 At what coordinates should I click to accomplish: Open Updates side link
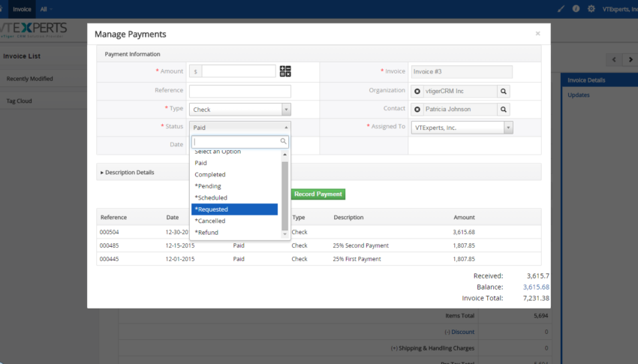pyautogui.click(x=579, y=95)
